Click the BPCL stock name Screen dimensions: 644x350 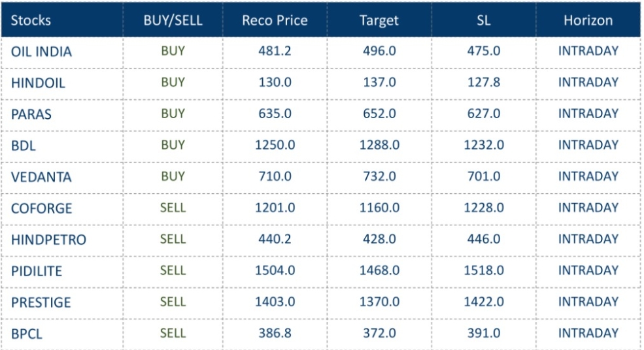click(26, 334)
